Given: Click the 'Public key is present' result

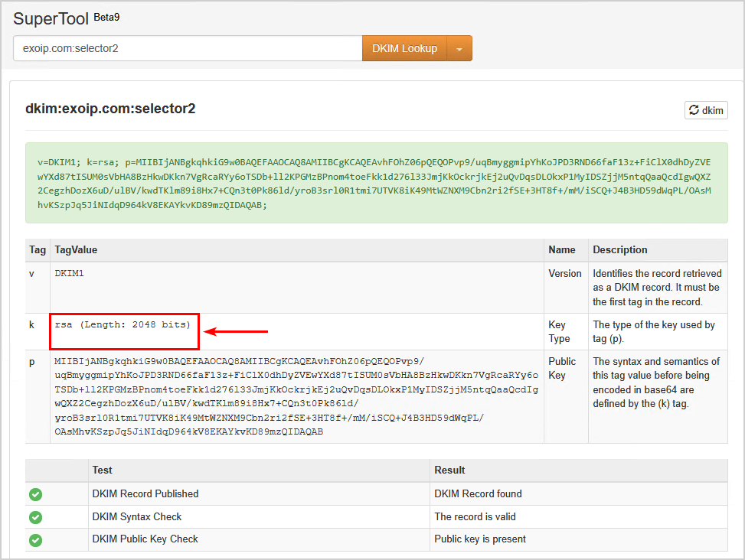Looking at the screenshot, I should click(x=480, y=539).
